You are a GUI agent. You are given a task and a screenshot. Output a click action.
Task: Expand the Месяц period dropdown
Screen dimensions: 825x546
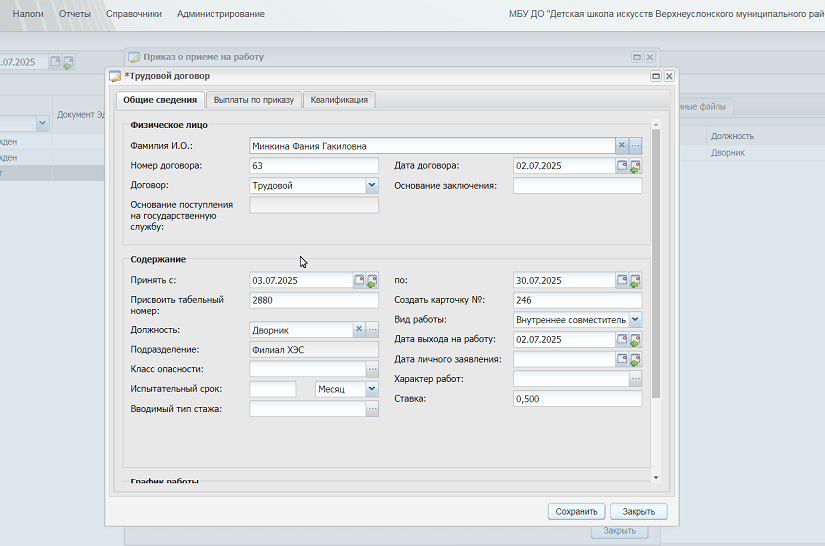[x=372, y=389]
